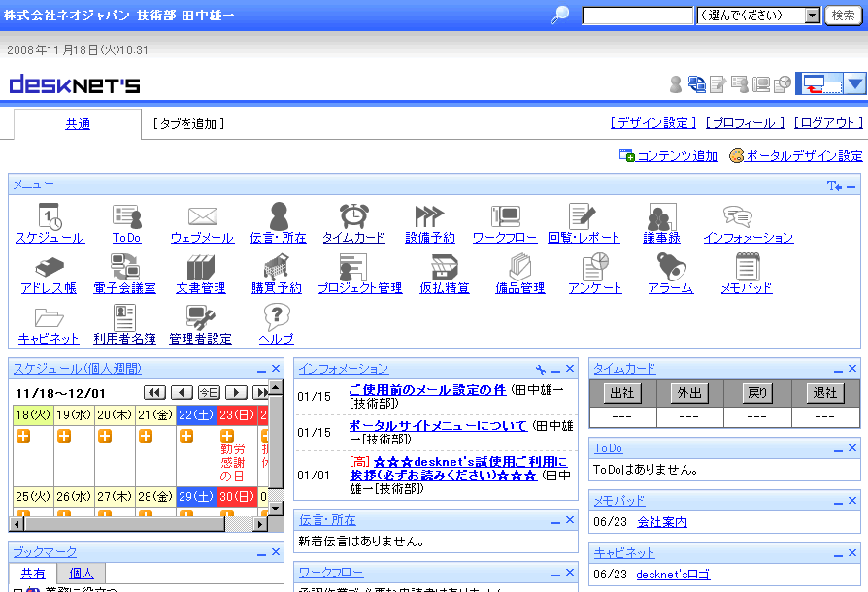Select the 共通 tab
This screenshot has height=592, width=868.
[x=78, y=124]
